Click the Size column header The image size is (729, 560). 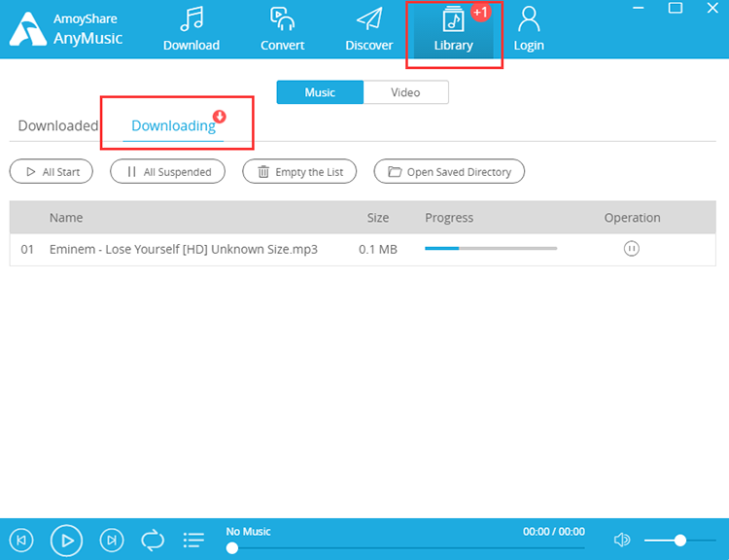click(378, 218)
